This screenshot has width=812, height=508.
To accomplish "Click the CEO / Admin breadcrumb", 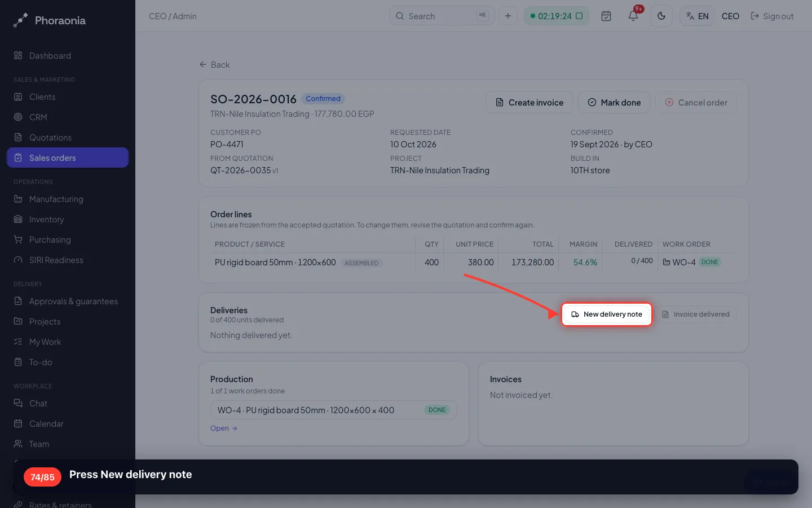I will coord(173,16).
